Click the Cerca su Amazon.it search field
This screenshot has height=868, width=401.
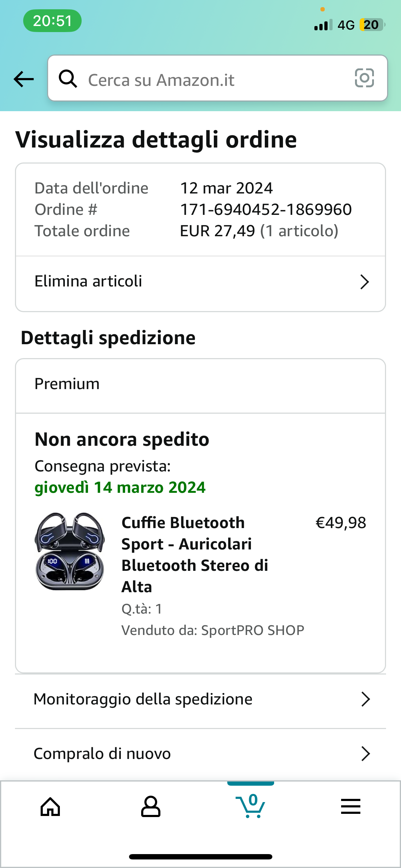tap(217, 78)
